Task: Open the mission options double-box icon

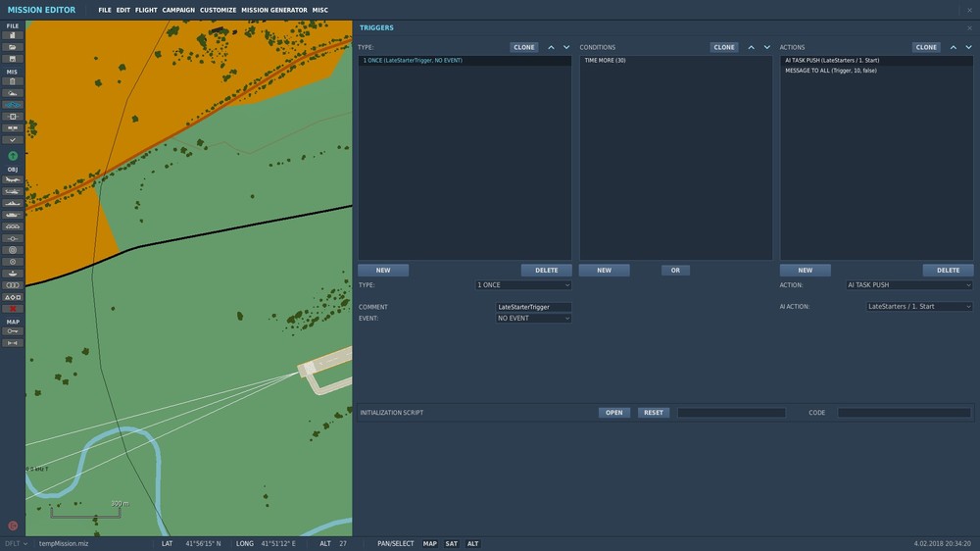Action: coord(12,128)
